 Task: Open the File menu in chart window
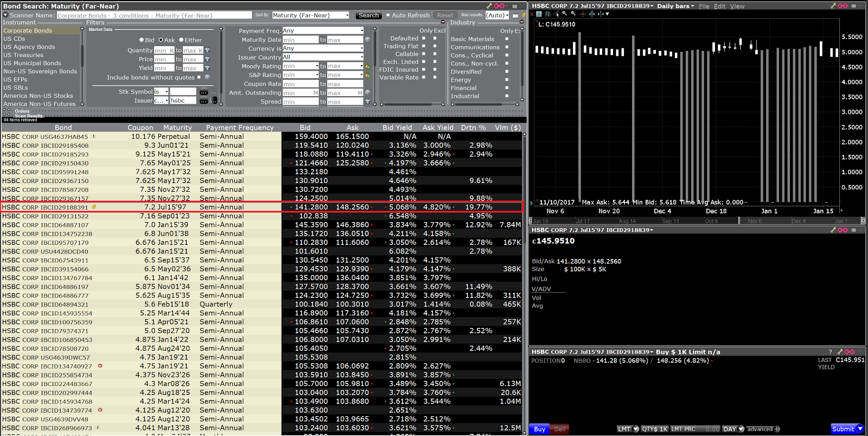tap(704, 7)
